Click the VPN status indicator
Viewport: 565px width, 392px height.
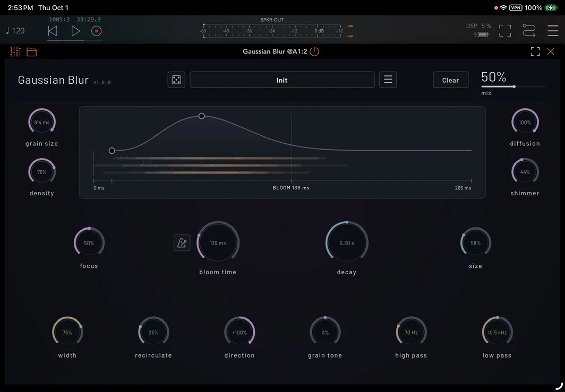coord(516,7)
